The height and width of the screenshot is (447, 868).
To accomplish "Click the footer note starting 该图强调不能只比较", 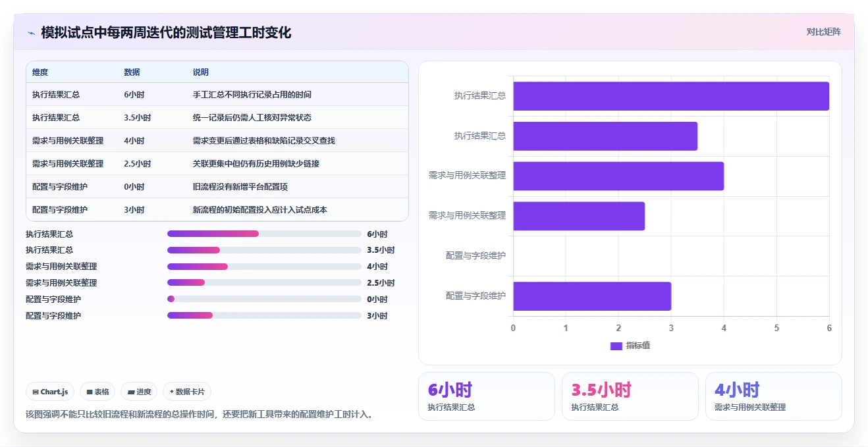I will pyautogui.click(x=200, y=415).
